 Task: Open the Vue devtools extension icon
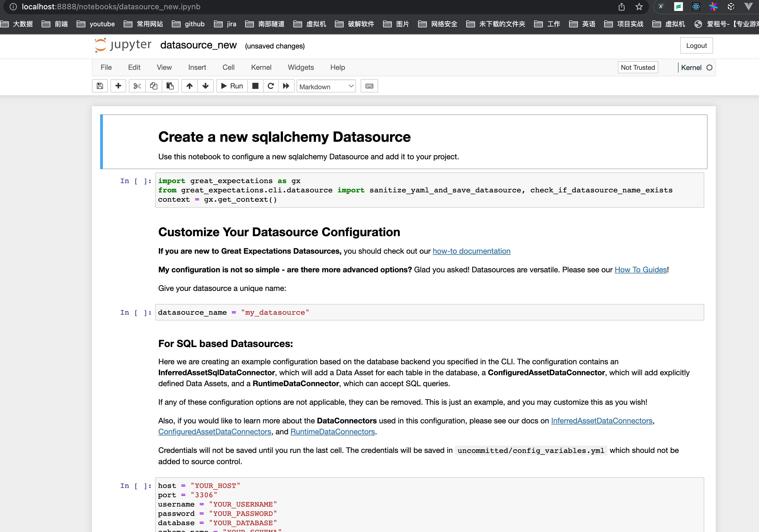(x=748, y=7)
